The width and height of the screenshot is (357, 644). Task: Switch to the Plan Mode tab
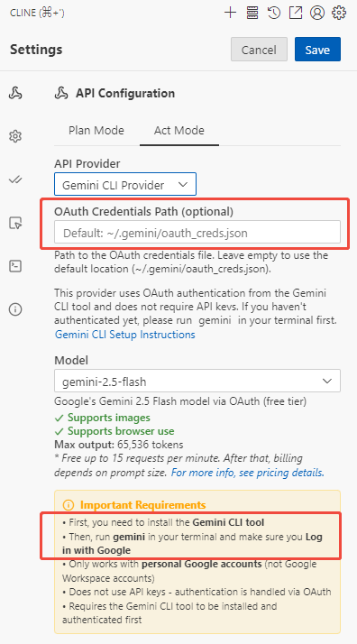(x=96, y=131)
